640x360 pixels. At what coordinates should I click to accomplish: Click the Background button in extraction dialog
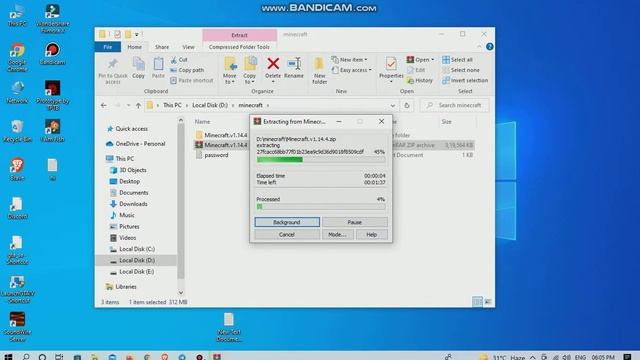(287, 222)
